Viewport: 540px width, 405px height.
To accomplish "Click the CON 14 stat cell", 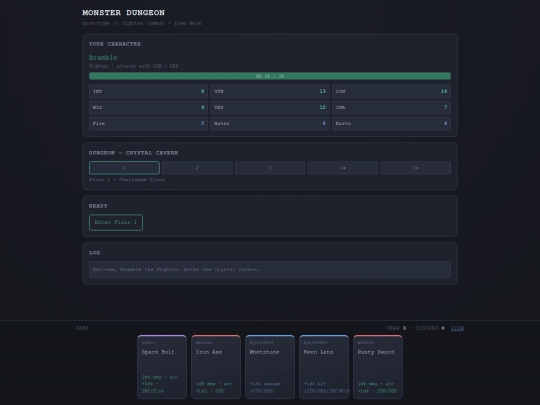I will pyautogui.click(x=391, y=92).
